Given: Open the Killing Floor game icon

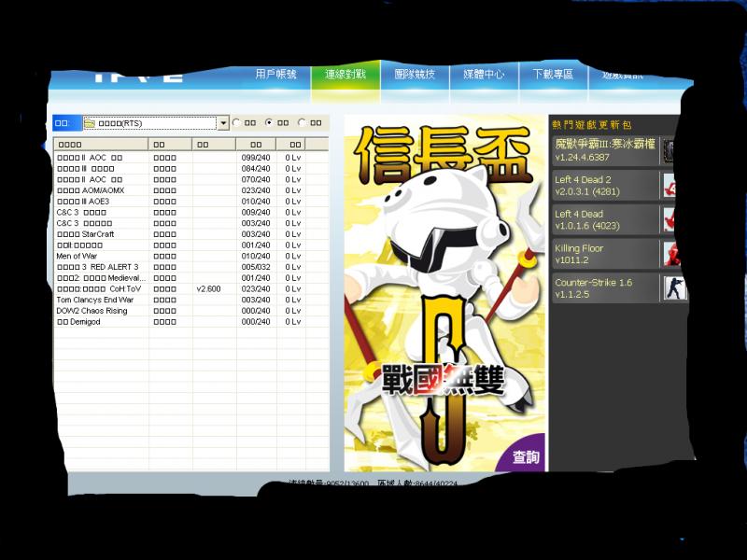Looking at the screenshot, I should pyautogui.click(x=672, y=254).
